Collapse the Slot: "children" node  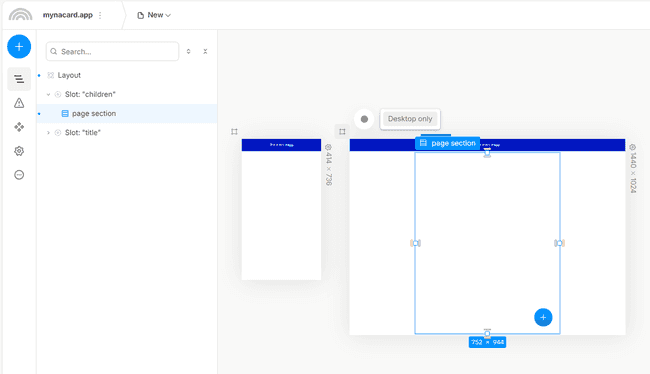[49, 95]
